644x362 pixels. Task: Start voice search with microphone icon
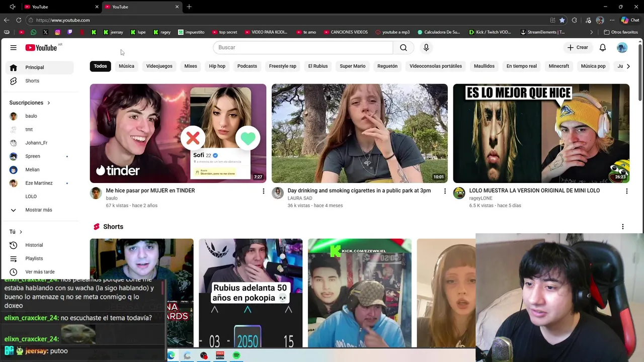(426, 47)
